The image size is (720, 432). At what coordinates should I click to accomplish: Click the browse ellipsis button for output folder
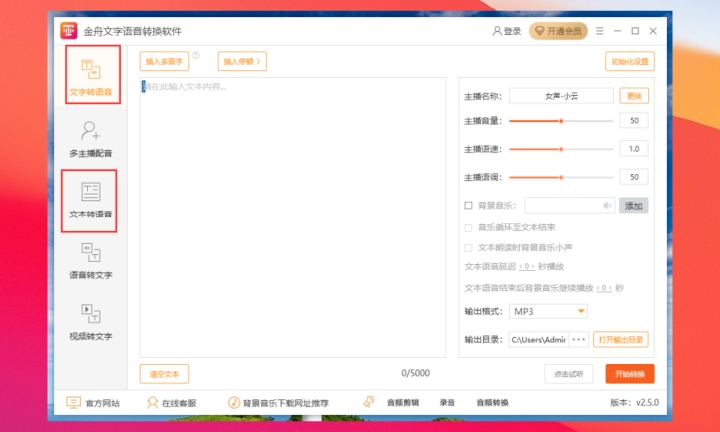coord(579,340)
